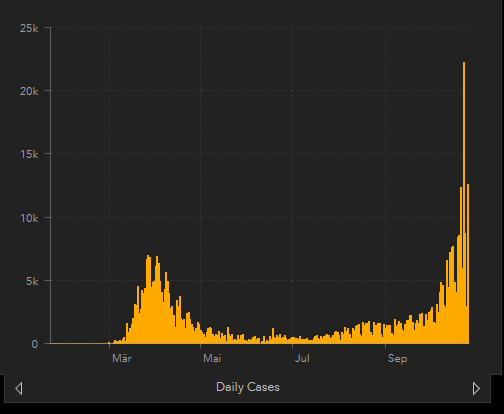Select the 10k y-axis label
Screen dimensions: 504x414
(x=29, y=218)
